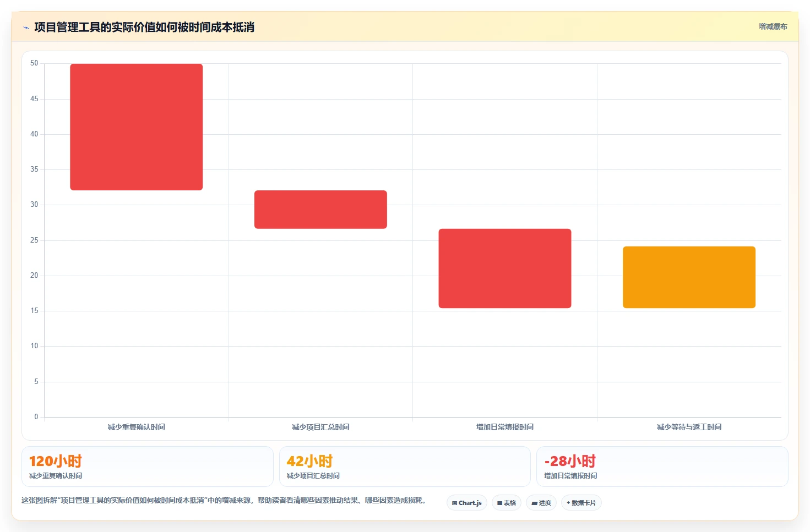
Task: Click the 增减瀑布 badge in header
Action: coord(773,26)
